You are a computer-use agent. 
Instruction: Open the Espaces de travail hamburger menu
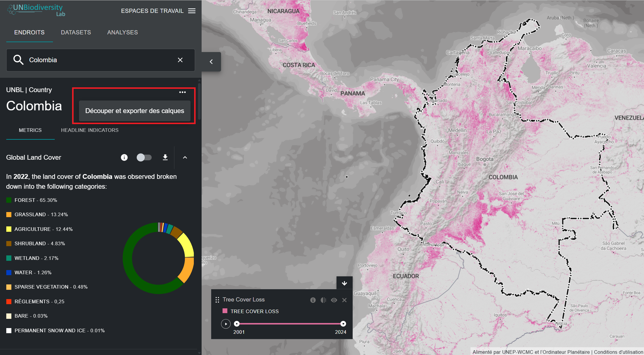coord(192,11)
